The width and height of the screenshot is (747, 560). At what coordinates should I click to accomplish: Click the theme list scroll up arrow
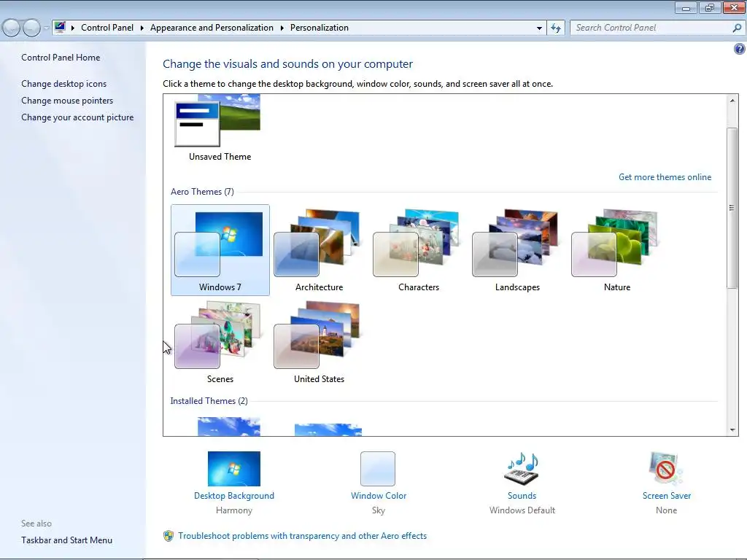point(732,101)
